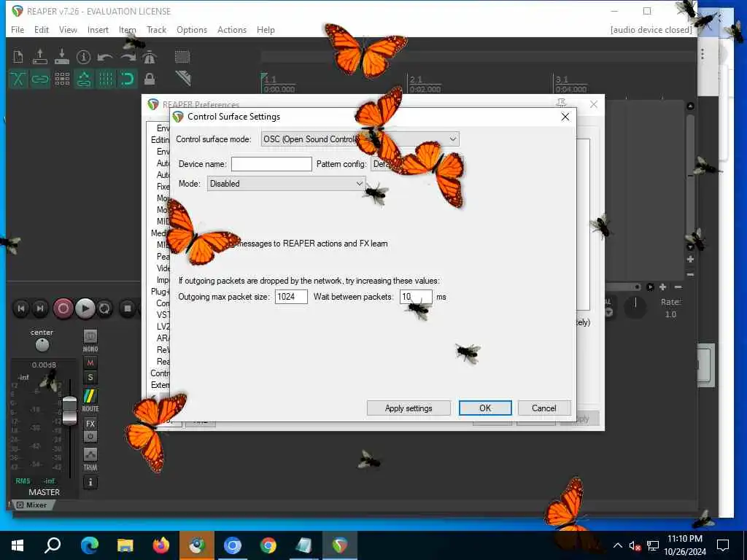Screen dimensions: 747x560
Task: Click the Play transport button
Action: point(85,308)
